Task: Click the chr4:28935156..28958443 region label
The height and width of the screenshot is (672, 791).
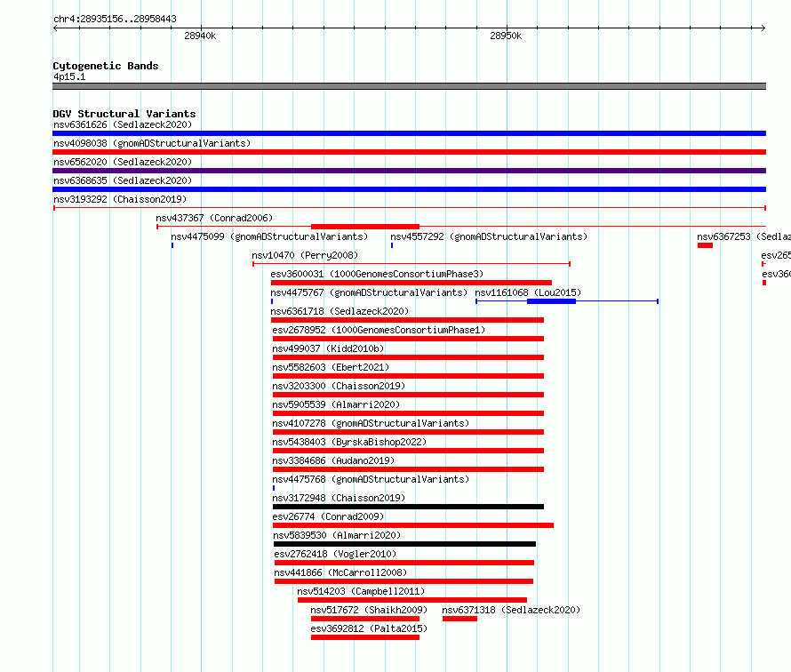Action: coord(115,20)
